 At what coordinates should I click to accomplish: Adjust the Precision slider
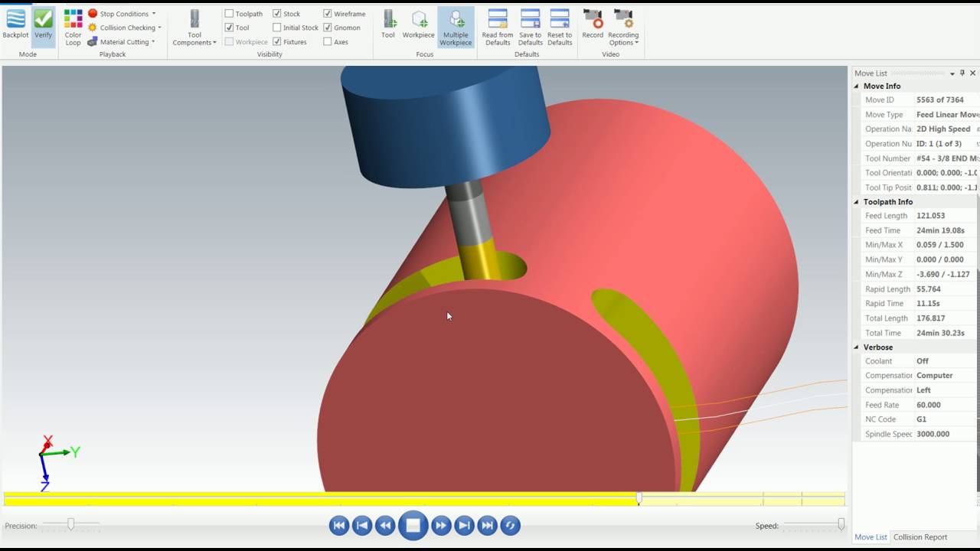tap(70, 524)
